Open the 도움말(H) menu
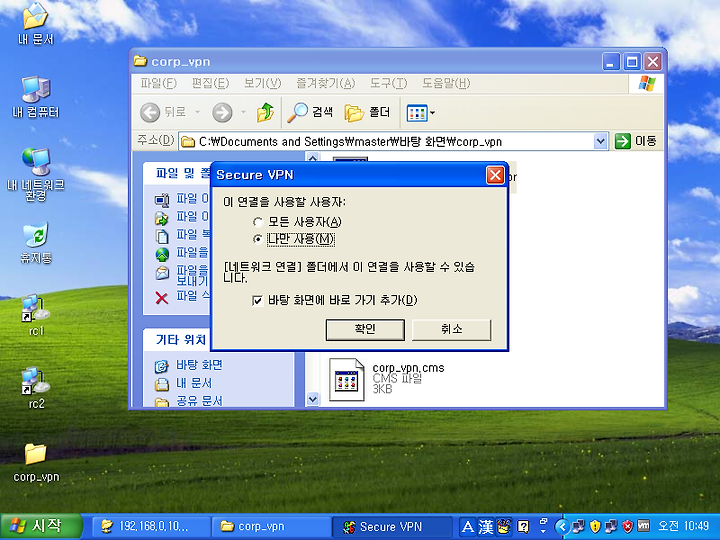720x540 pixels. pyautogui.click(x=446, y=83)
